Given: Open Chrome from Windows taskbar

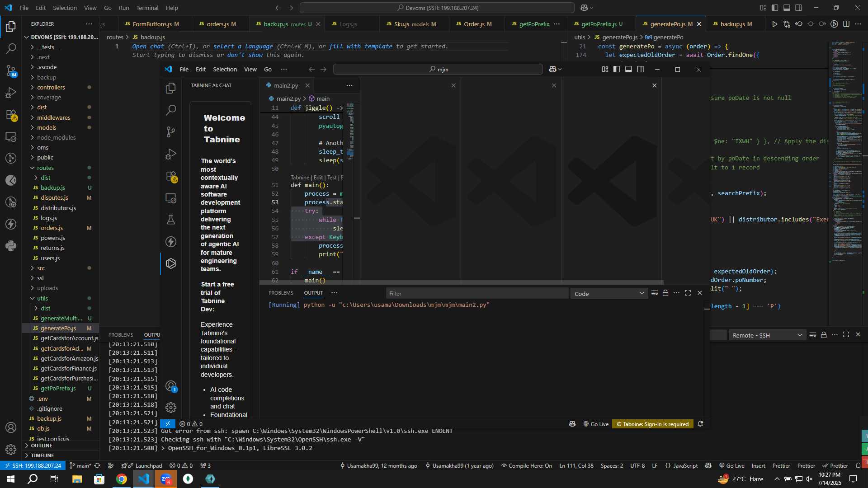Looking at the screenshot, I should (x=122, y=479).
